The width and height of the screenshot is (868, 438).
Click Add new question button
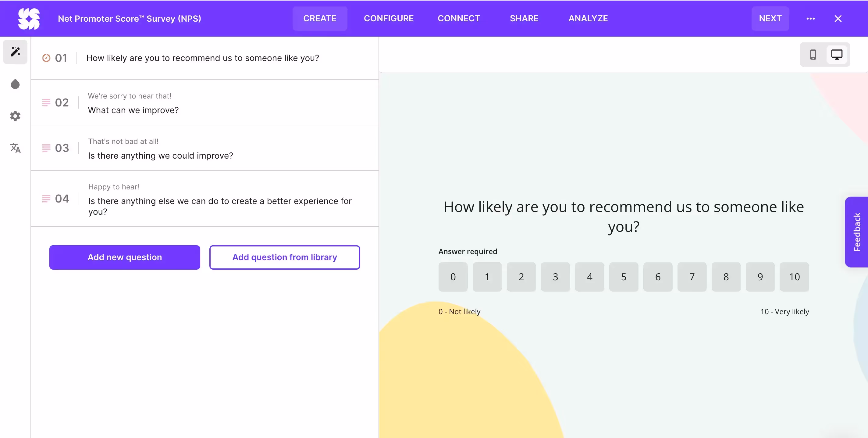(x=125, y=257)
